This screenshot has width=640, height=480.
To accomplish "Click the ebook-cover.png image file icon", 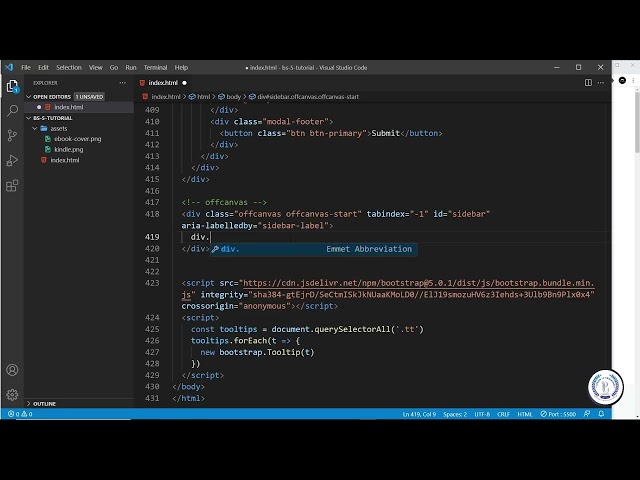I will (48, 139).
